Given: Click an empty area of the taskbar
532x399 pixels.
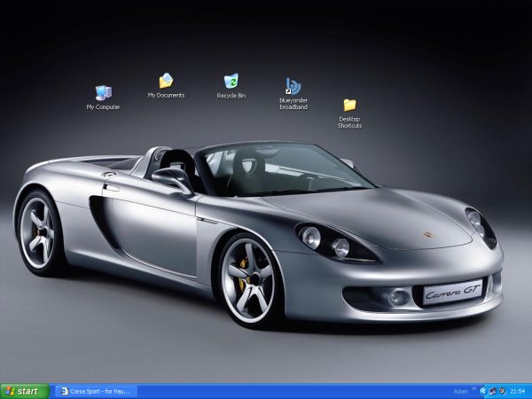Looking at the screenshot, I should click(x=293, y=390).
